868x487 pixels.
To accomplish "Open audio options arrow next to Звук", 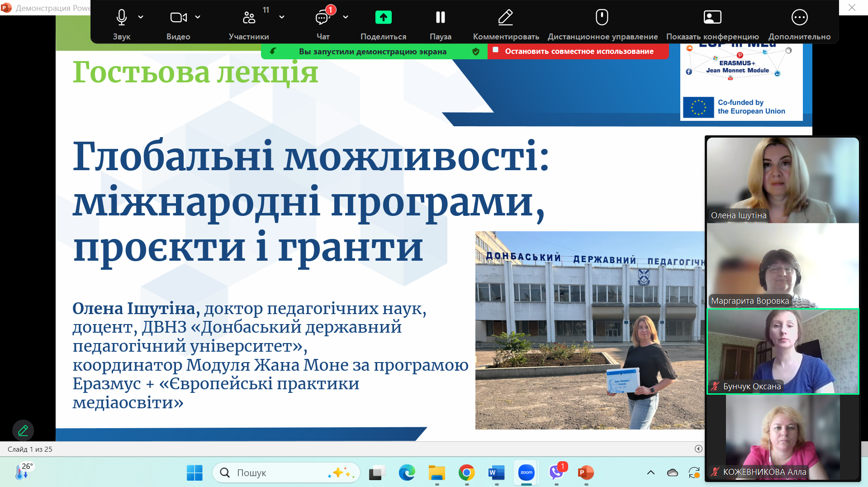I will 141,17.
